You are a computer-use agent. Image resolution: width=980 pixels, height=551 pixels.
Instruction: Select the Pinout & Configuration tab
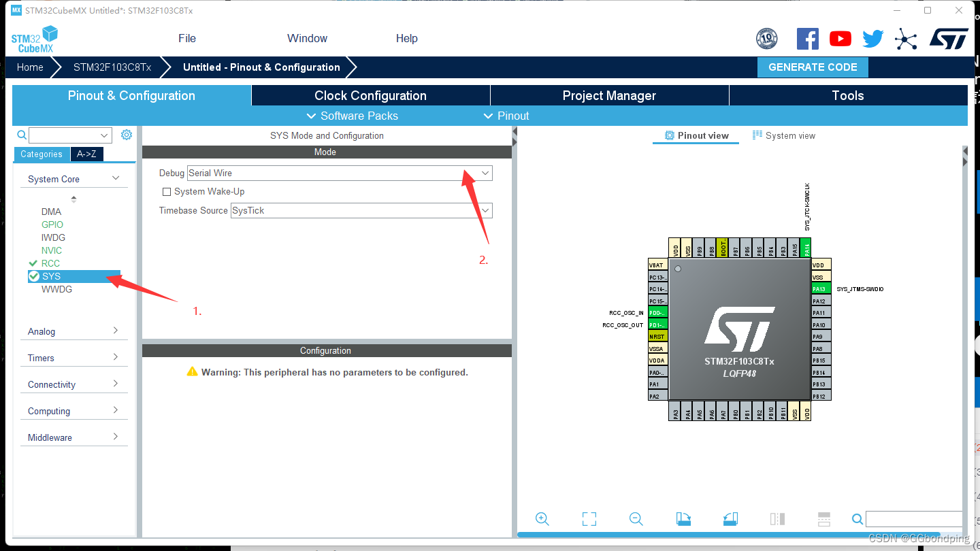[131, 95]
